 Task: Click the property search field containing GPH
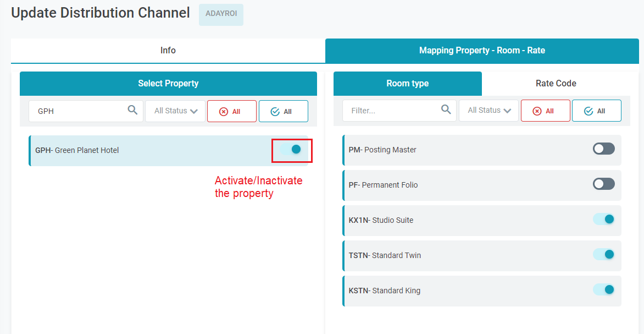coord(77,111)
